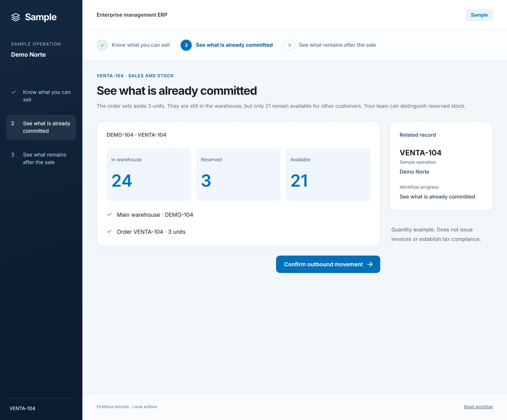Click VENTA-104 in the Related record panel
The width and height of the screenshot is (507, 420).
[420, 153]
